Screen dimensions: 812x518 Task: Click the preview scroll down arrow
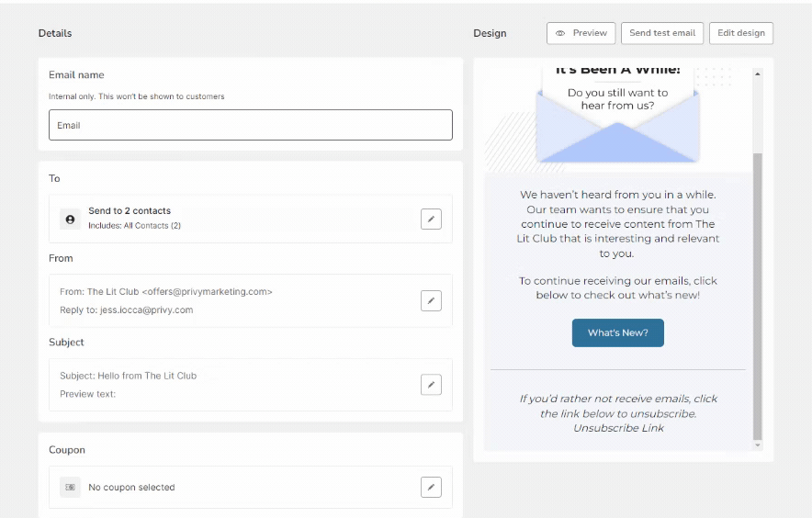click(758, 445)
